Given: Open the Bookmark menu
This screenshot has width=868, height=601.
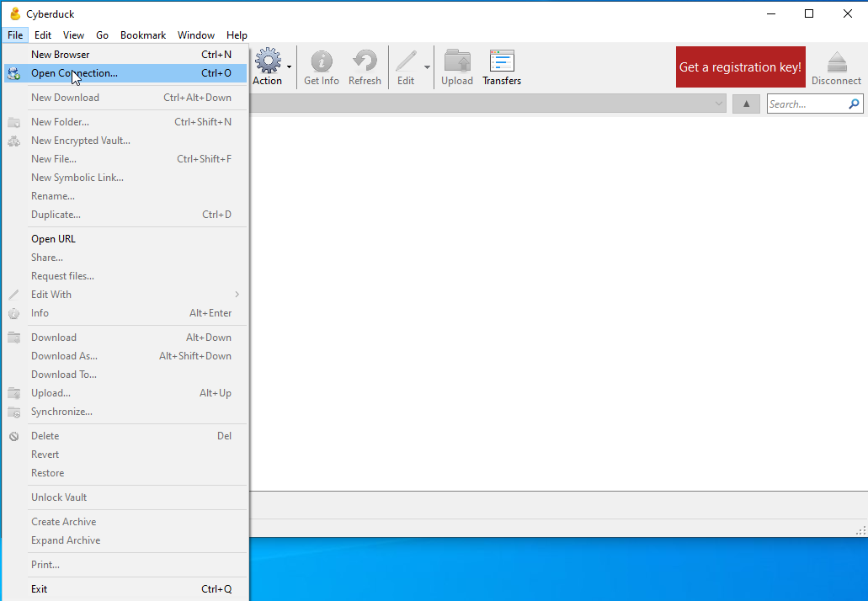Looking at the screenshot, I should click(143, 35).
